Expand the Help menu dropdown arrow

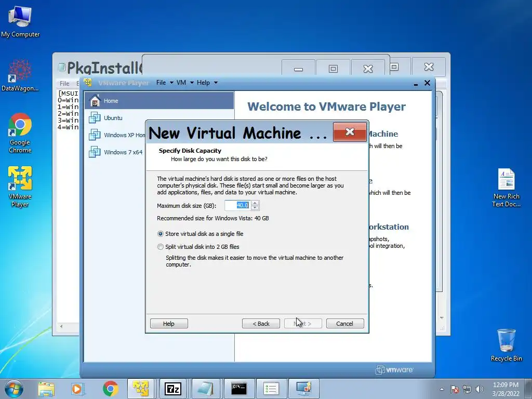pyautogui.click(x=216, y=83)
